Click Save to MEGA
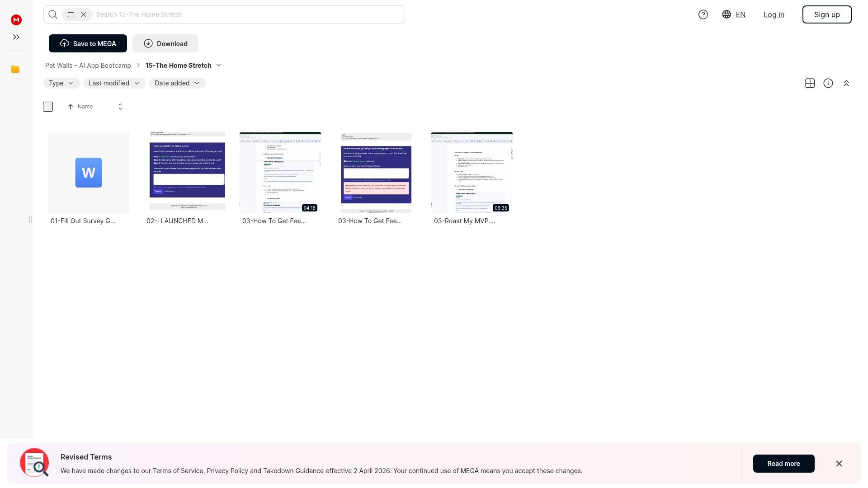Screen dimensions: 868x488 tap(88, 43)
